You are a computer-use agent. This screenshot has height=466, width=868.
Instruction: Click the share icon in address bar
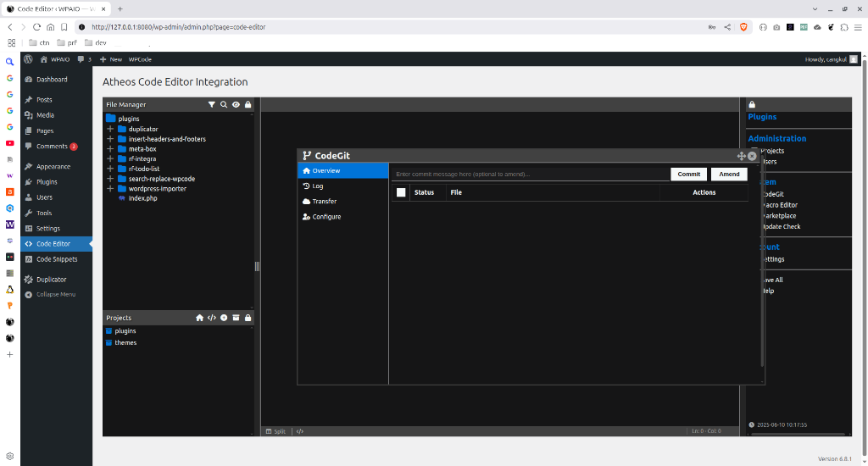[727, 27]
